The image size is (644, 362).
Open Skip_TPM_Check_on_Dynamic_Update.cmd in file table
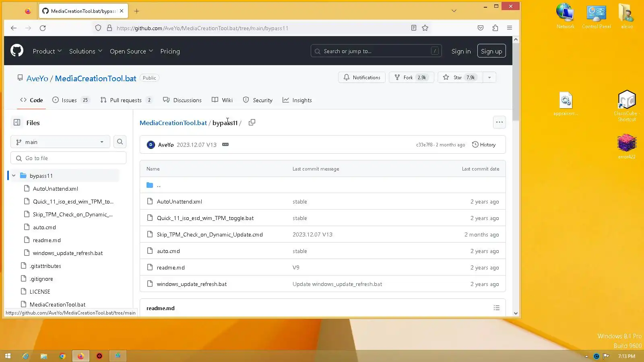(x=210, y=234)
